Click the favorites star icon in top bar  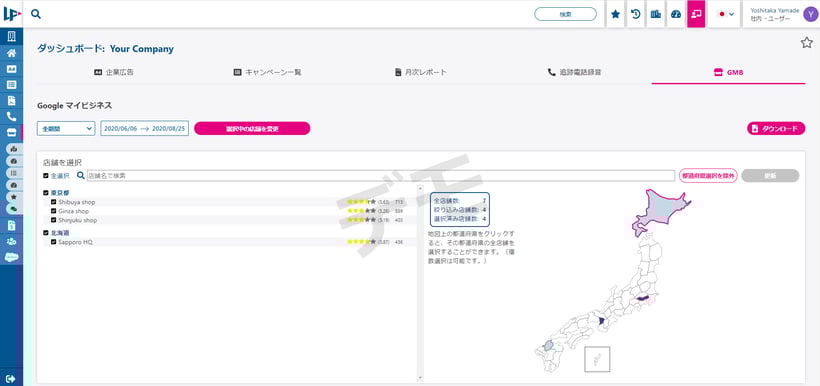pos(616,14)
